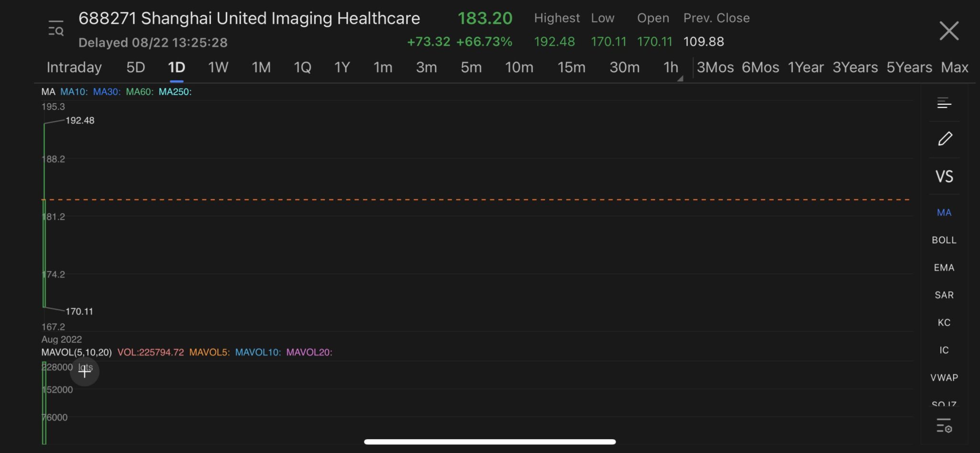Click the MAVOL10 legend label
The image size is (980, 453).
tap(258, 353)
